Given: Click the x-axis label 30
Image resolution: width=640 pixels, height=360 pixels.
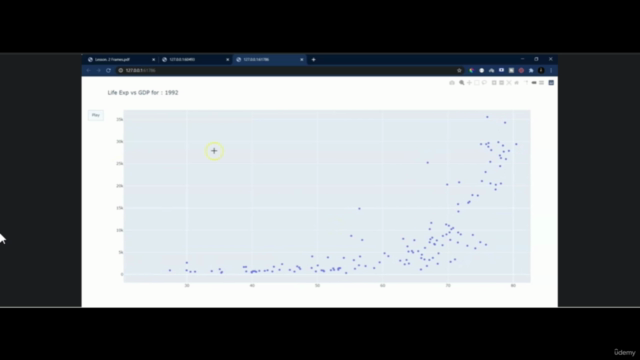Looking at the screenshot, I should click(x=187, y=286).
